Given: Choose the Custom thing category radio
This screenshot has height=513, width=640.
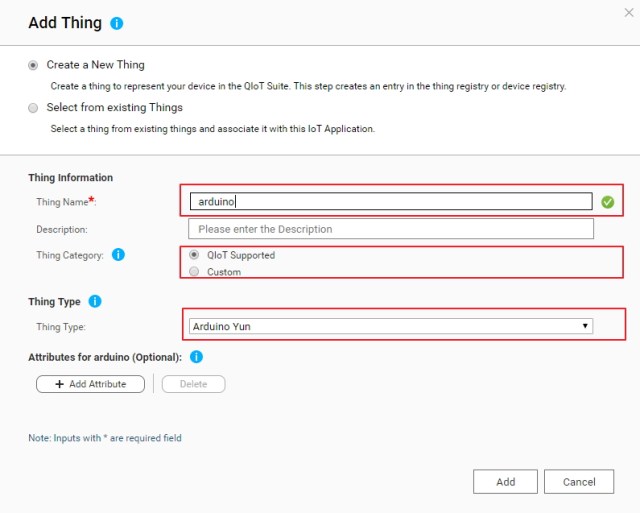Looking at the screenshot, I should point(194,271).
